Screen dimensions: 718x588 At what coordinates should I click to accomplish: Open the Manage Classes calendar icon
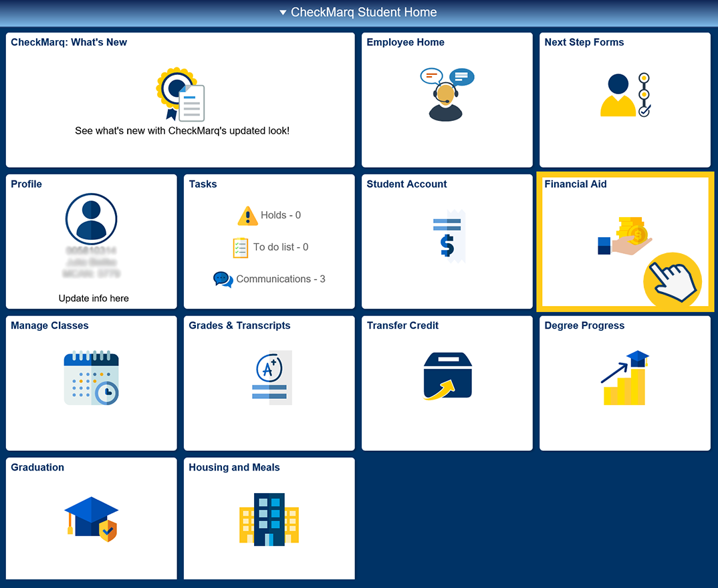tap(91, 378)
